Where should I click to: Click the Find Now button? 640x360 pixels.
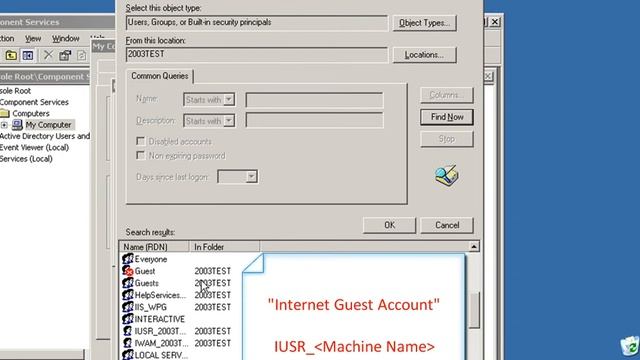[x=447, y=117]
